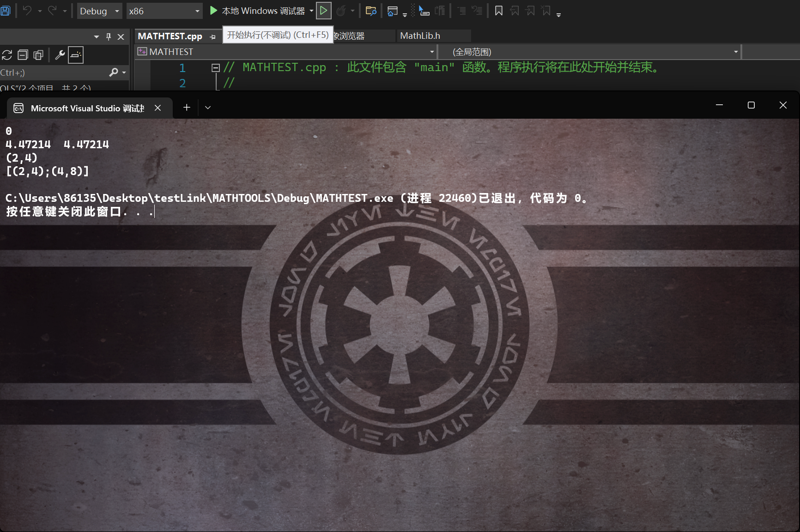Open the terminal profile dropdown chevron
Viewport: 800px width, 532px height.
tap(208, 108)
